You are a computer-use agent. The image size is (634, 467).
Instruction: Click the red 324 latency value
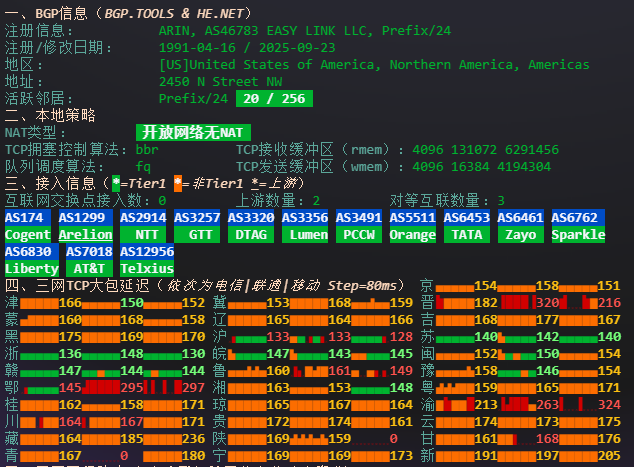[609, 405]
